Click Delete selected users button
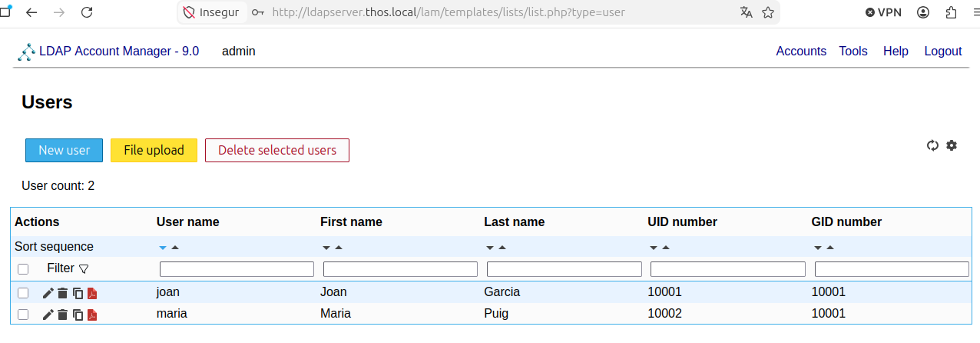This screenshot has height=343, width=980. click(x=277, y=151)
